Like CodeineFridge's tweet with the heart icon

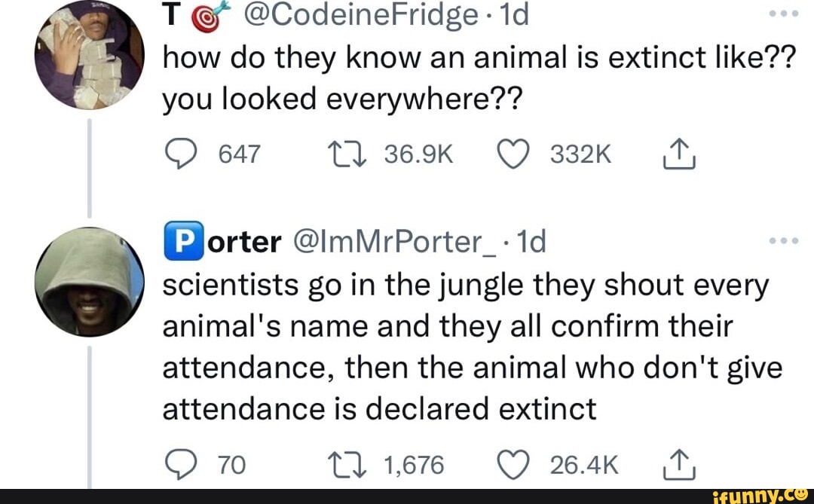point(515,152)
